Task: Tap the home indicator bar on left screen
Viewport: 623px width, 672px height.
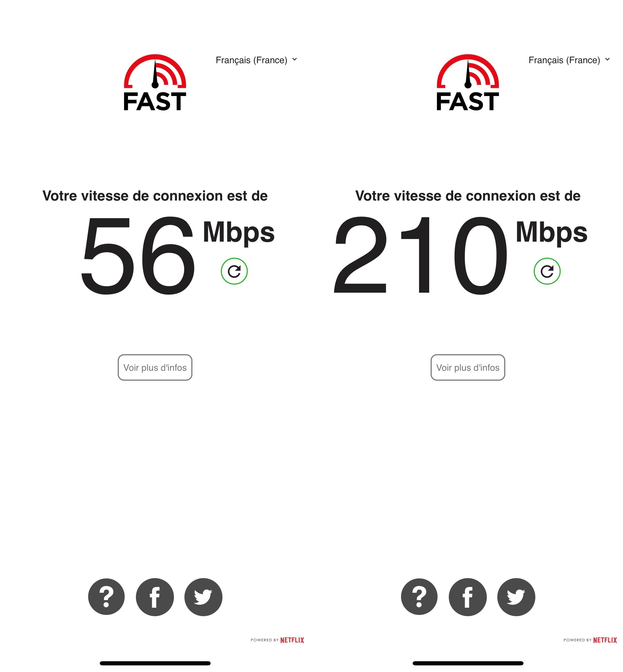Action: pos(155,663)
